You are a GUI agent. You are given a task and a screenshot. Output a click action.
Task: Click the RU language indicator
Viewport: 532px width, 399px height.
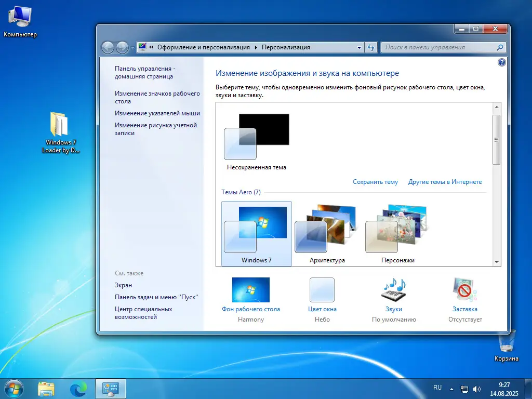point(437,388)
